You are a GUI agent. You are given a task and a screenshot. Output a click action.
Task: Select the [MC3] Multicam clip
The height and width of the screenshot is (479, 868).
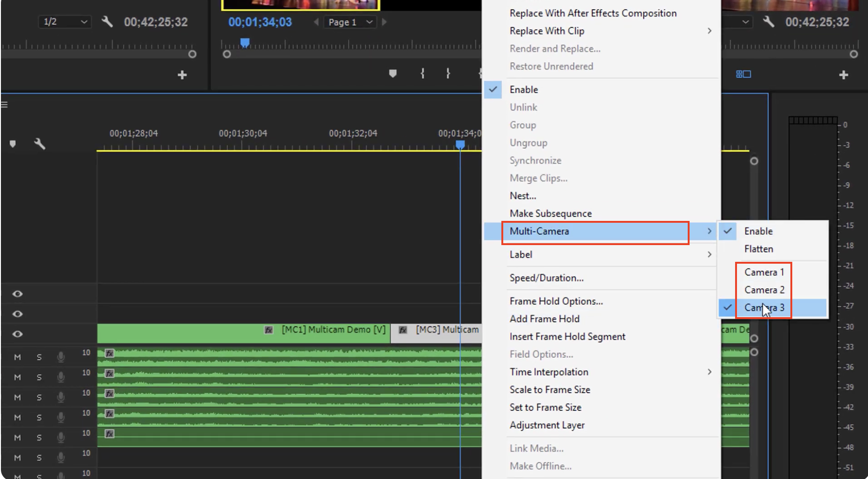coord(436,333)
